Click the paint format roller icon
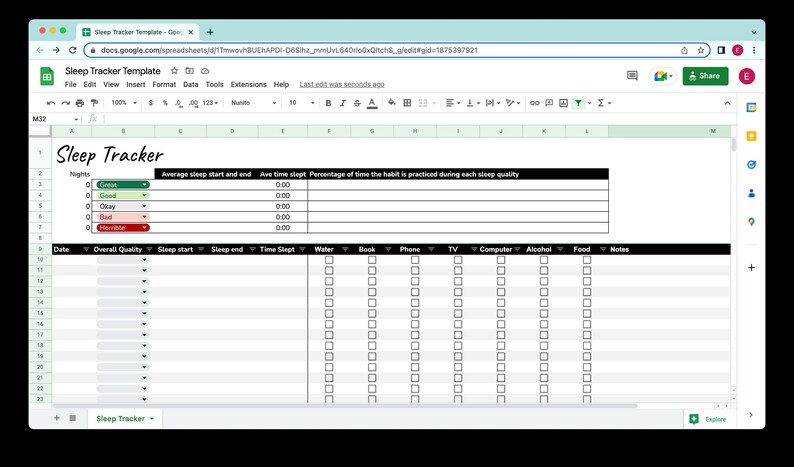 click(x=94, y=103)
